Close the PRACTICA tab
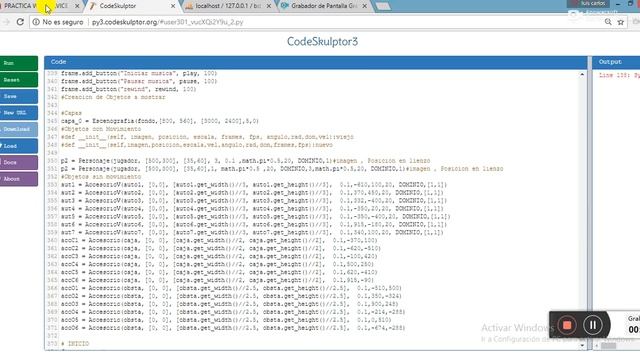The width and height of the screenshot is (640, 360). 77,6
